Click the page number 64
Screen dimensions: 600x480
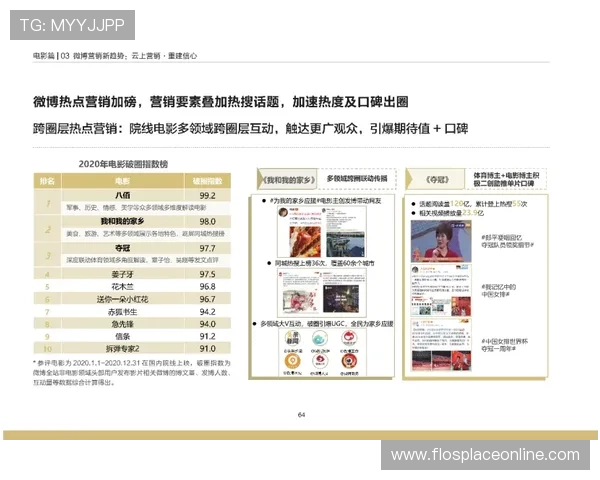[x=301, y=415]
